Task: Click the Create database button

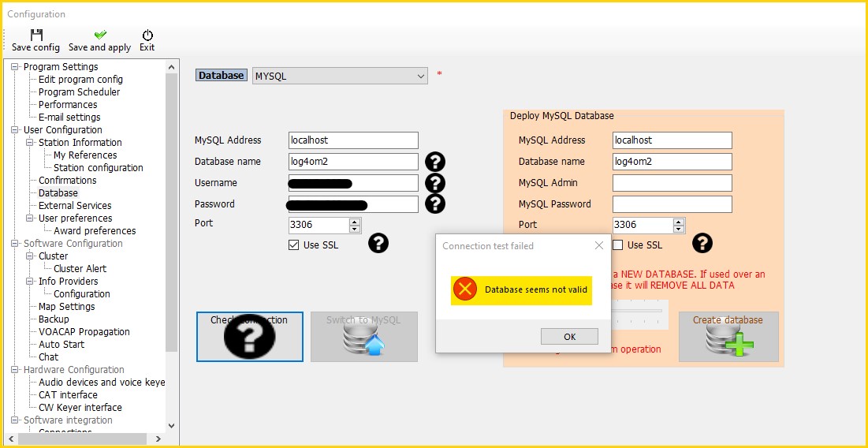Action: (x=728, y=337)
